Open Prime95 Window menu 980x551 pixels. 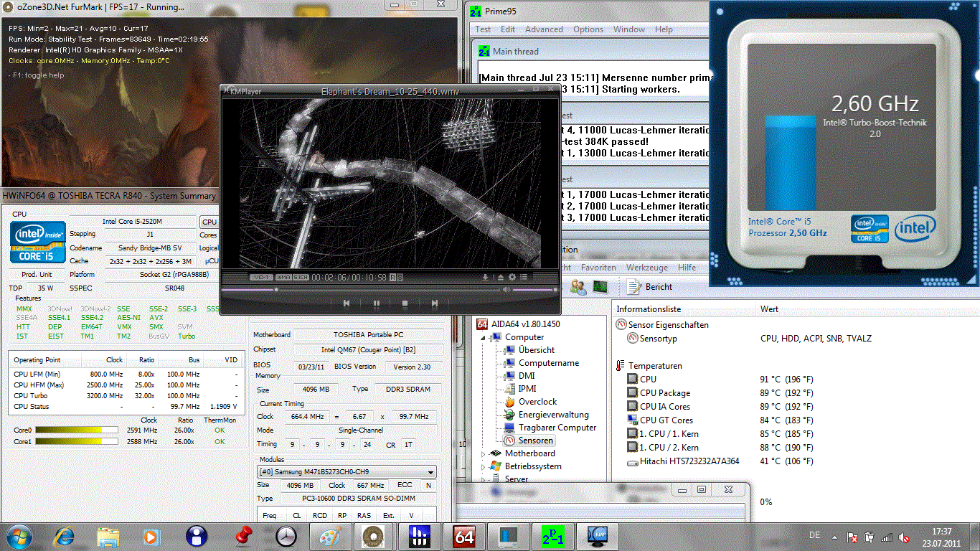pos(629,29)
